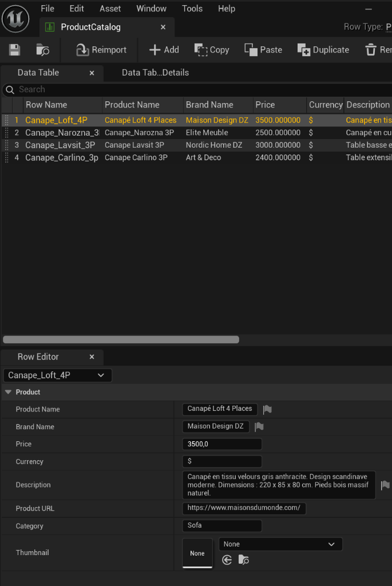Sort by the Row Name column header
The height and width of the screenshot is (586, 392).
tap(62, 105)
